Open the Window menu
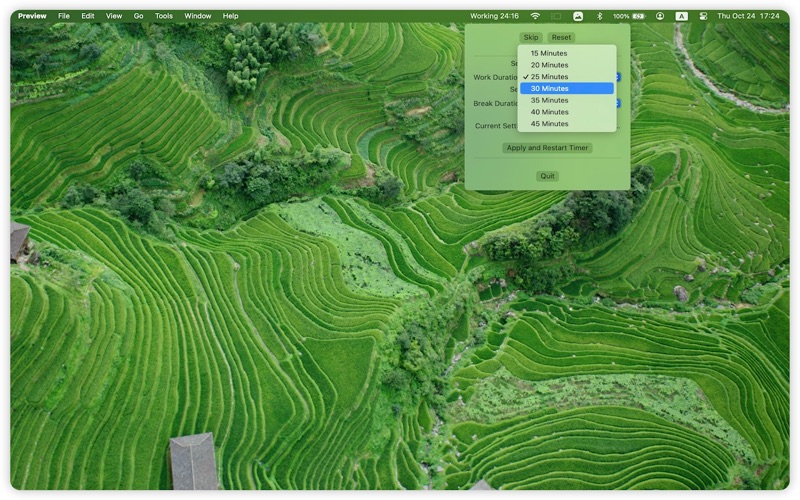The height and width of the screenshot is (500, 800). point(198,16)
